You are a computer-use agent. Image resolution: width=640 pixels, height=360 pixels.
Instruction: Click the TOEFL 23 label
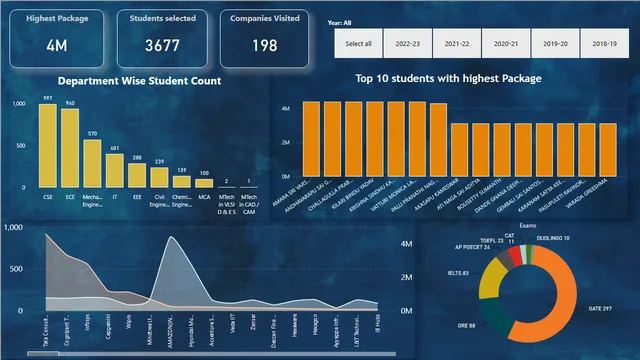pyautogui.click(x=491, y=241)
